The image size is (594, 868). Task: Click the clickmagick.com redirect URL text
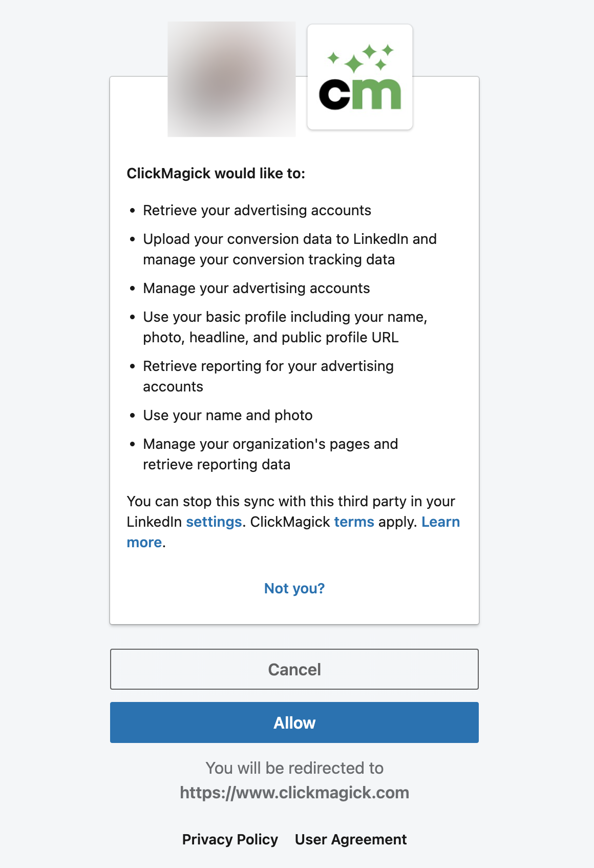[294, 793]
